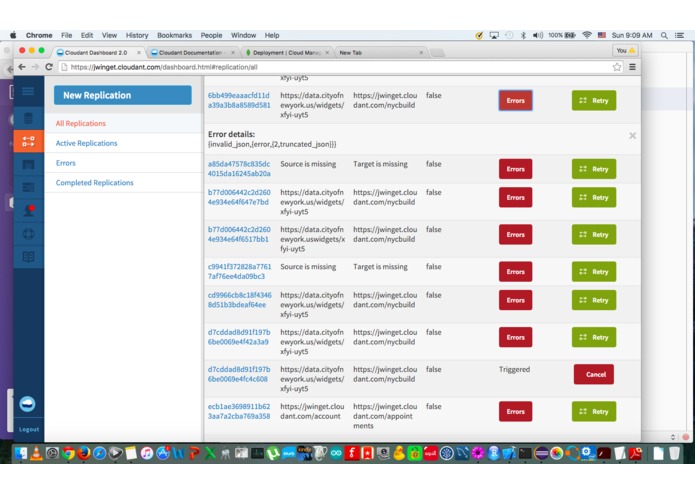Screen dimensions: 695x494
Task: Open iTunes from the dock
Action: pyautogui.click(x=147, y=453)
